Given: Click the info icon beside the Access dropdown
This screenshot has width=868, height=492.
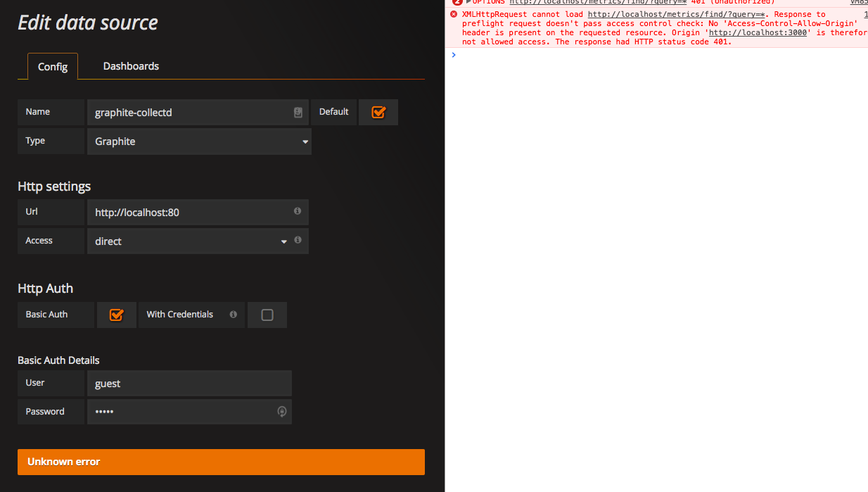Looking at the screenshot, I should [297, 240].
